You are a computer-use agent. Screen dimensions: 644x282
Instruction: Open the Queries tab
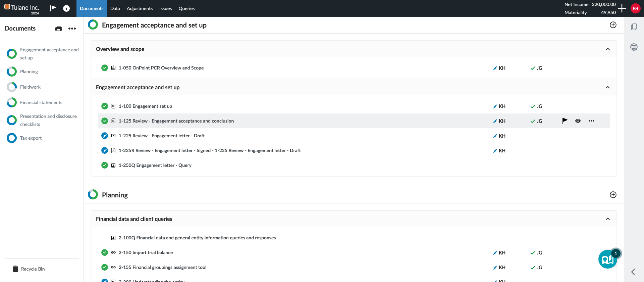coord(186,8)
